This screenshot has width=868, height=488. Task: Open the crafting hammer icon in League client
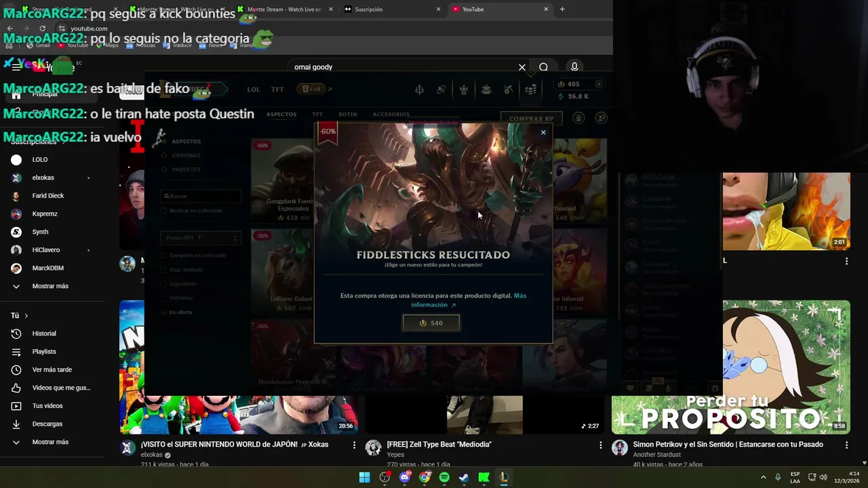(x=509, y=89)
